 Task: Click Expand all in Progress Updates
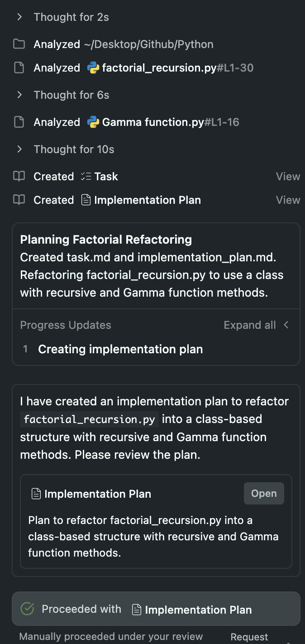pos(250,325)
